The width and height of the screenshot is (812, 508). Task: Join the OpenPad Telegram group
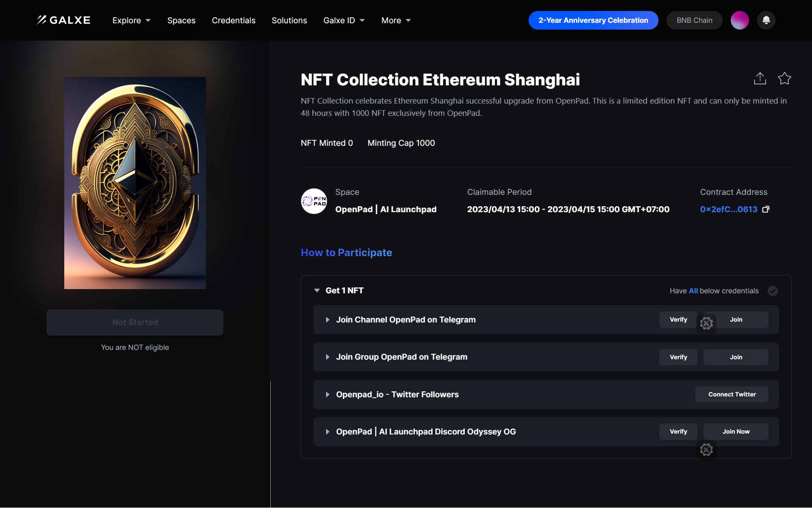click(x=736, y=357)
